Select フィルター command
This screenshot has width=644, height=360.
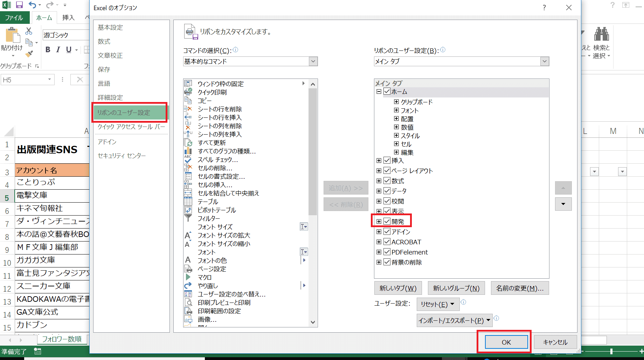[x=209, y=218]
